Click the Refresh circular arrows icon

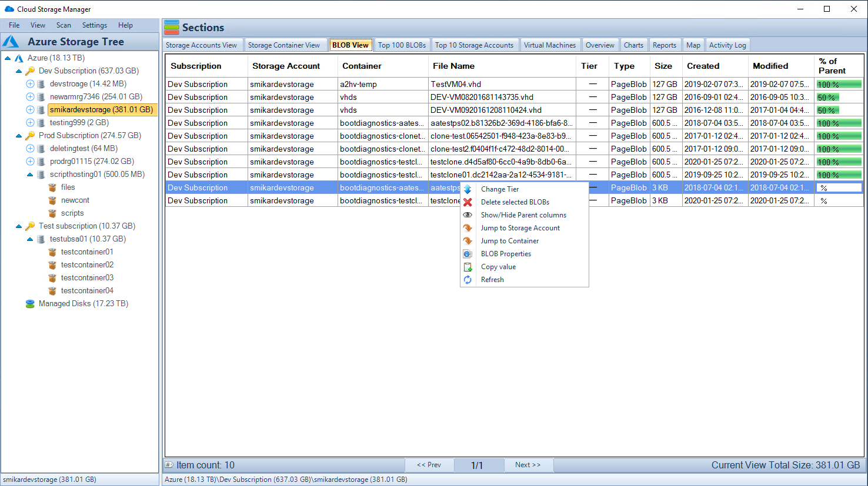point(468,280)
